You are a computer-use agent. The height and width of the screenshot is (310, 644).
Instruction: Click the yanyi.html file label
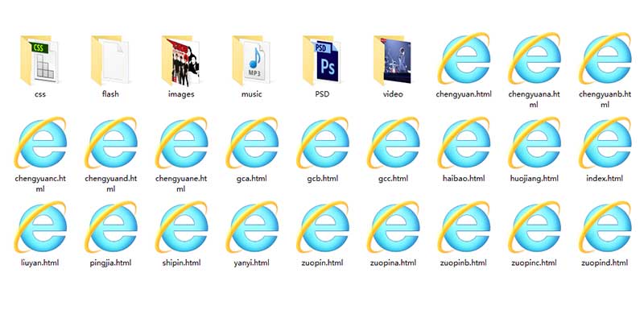[x=252, y=262]
